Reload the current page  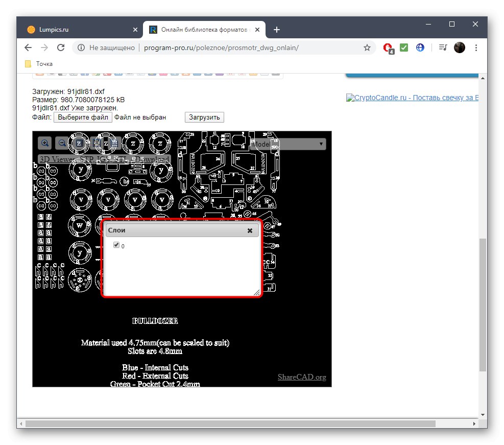coord(61,48)
